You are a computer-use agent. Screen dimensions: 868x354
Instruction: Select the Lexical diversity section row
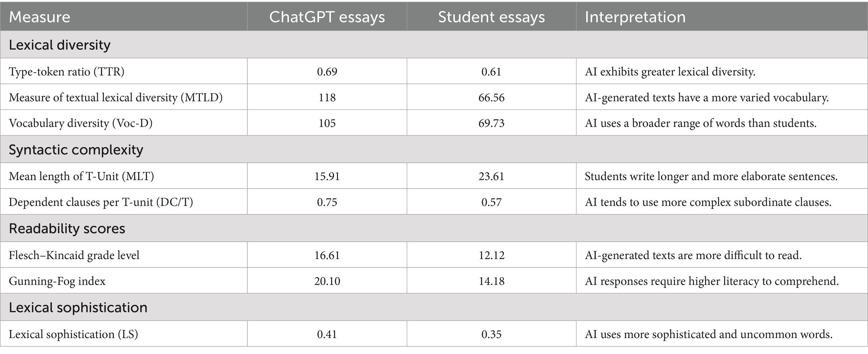pos(60,45)
